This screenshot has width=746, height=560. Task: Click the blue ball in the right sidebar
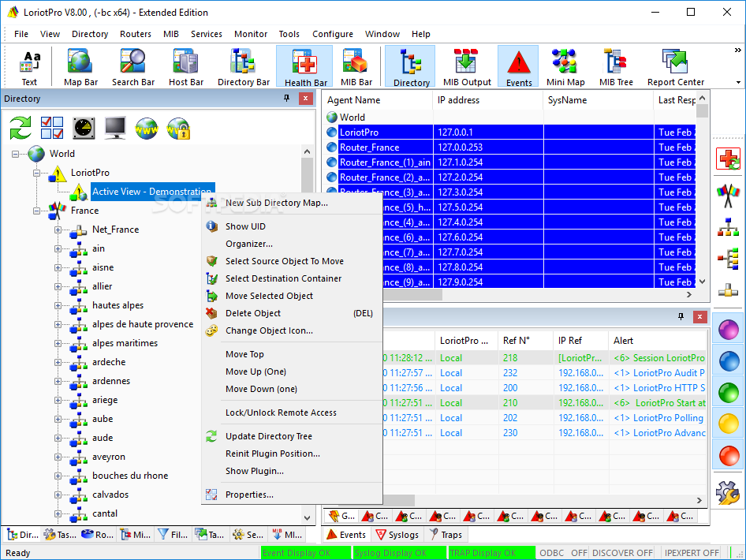pos(728,361)
